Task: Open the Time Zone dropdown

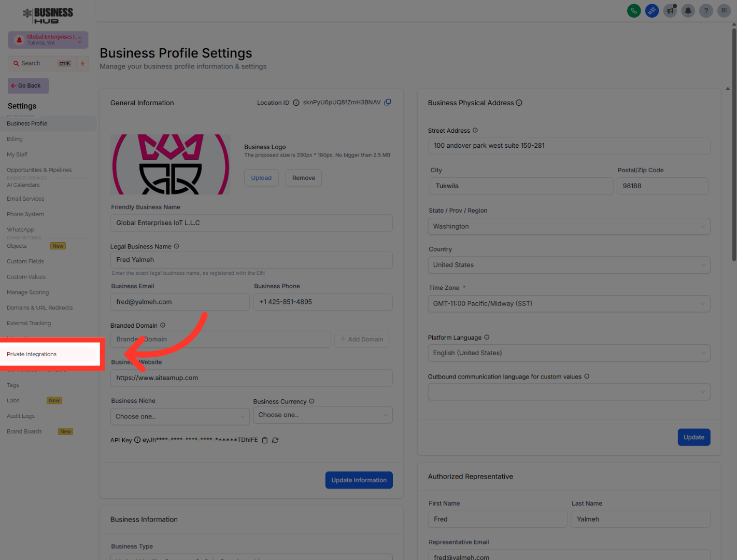Action: (569, 304)
